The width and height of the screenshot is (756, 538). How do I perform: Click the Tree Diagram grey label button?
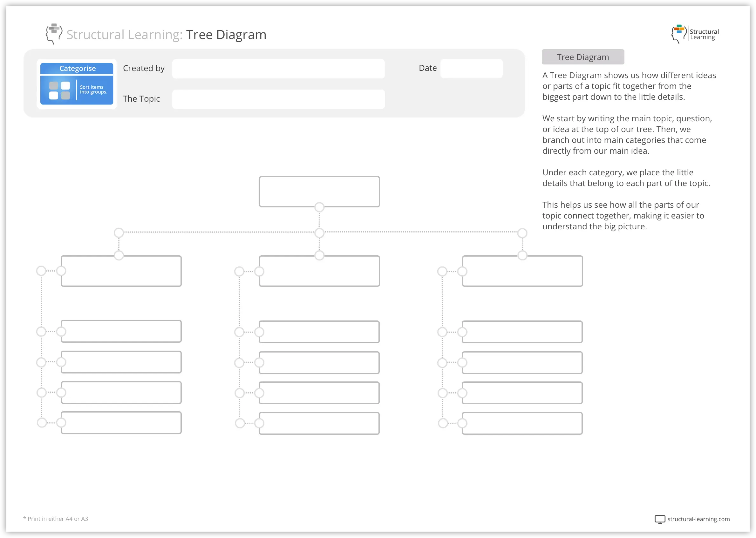pyautogui.click(x=583, y=57)
